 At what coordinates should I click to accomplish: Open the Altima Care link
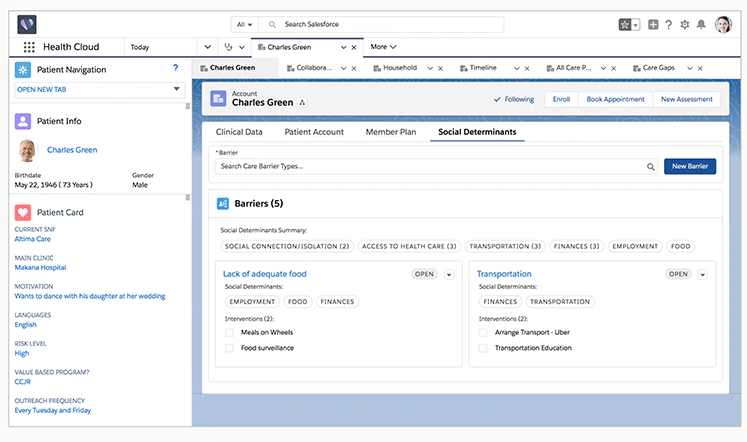coord(32,239)
